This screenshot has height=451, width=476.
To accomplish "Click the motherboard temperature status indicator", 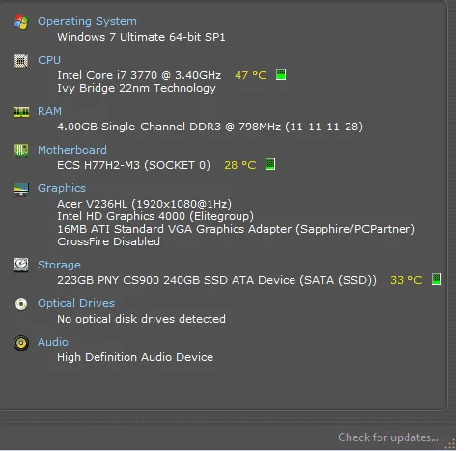I will click(270, 164).
